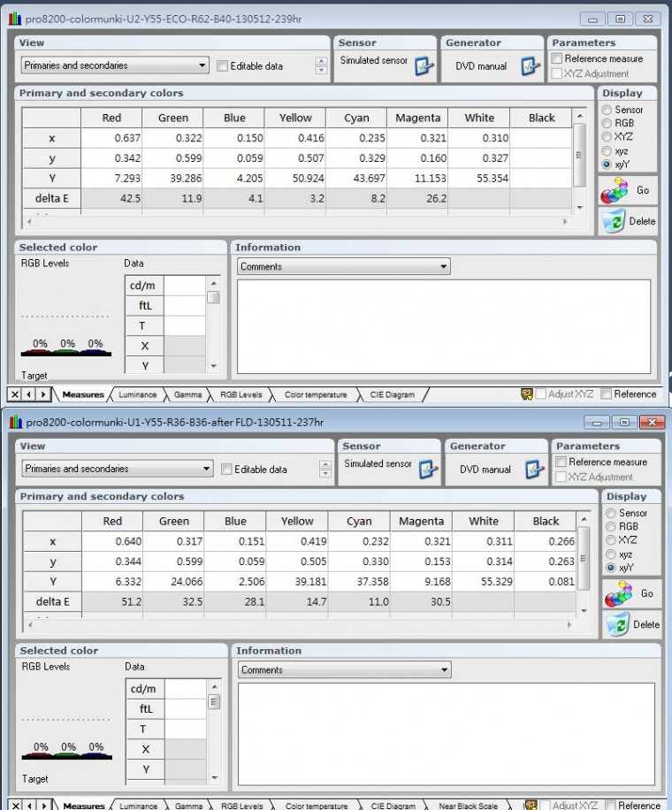This screenshot has height=810, width=672.
Task: Click Data list scrollbar in top window
Action: click(x=213, y=325)
